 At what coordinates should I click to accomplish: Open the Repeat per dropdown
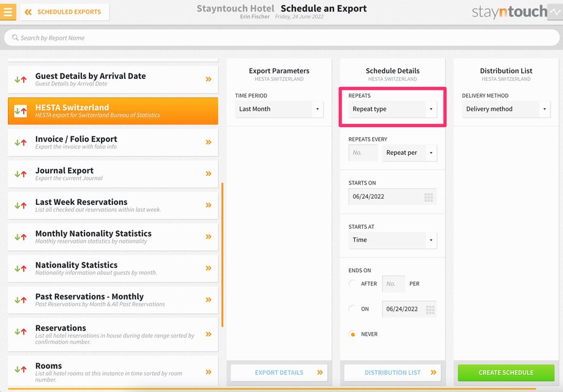409,153
